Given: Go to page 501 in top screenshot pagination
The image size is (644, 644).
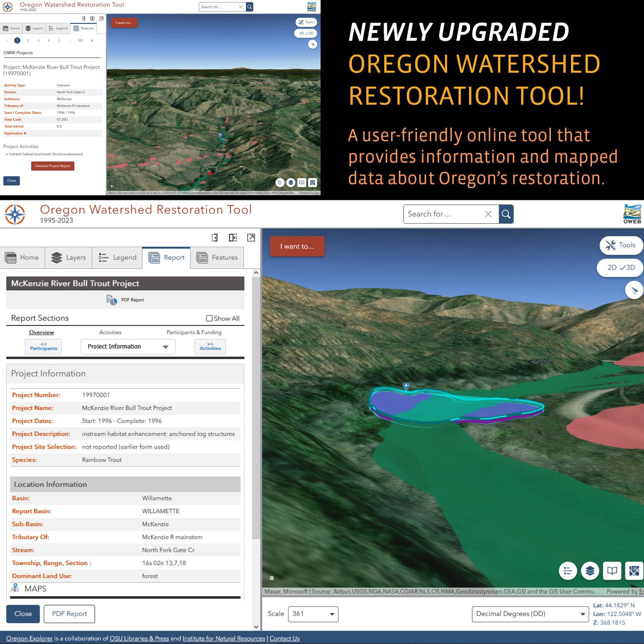Looking at the screenshot, I should (x=81, y=40).
